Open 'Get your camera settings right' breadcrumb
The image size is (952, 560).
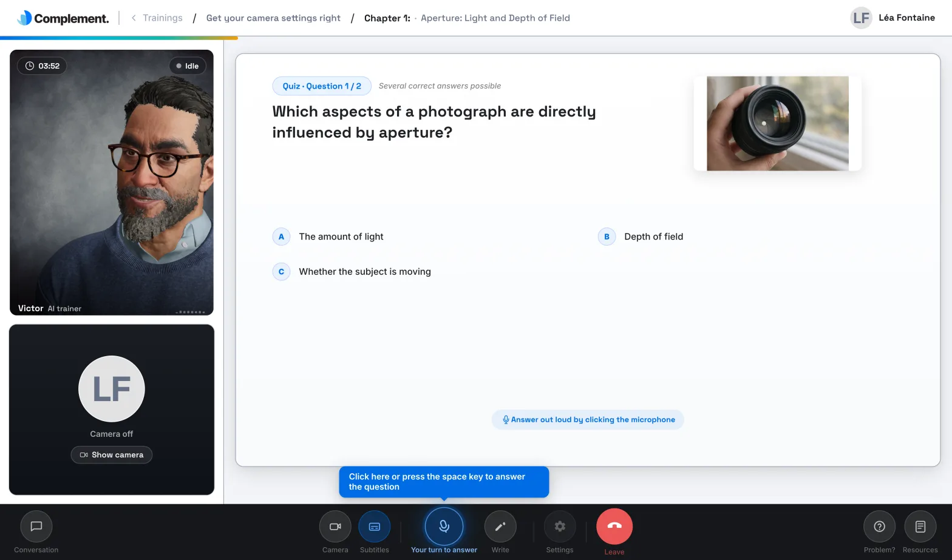click(273, 18)
